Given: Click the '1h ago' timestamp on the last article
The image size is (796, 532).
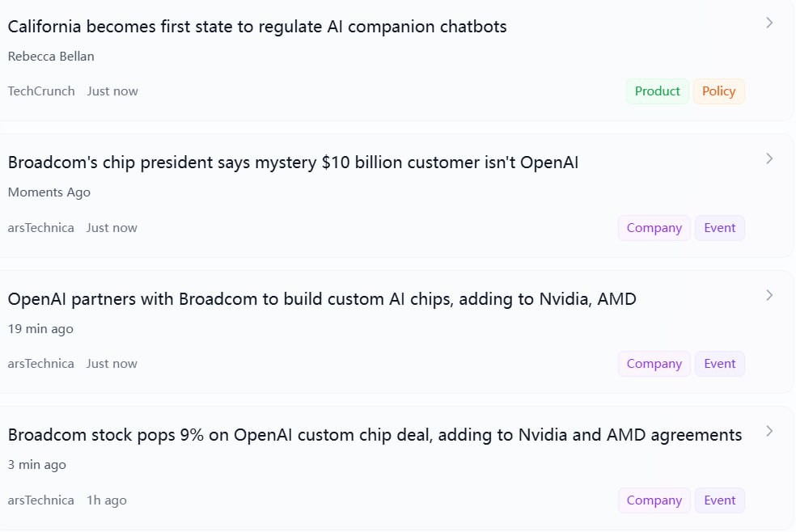Looking at the screenshot, I should [x=106, y=500].
